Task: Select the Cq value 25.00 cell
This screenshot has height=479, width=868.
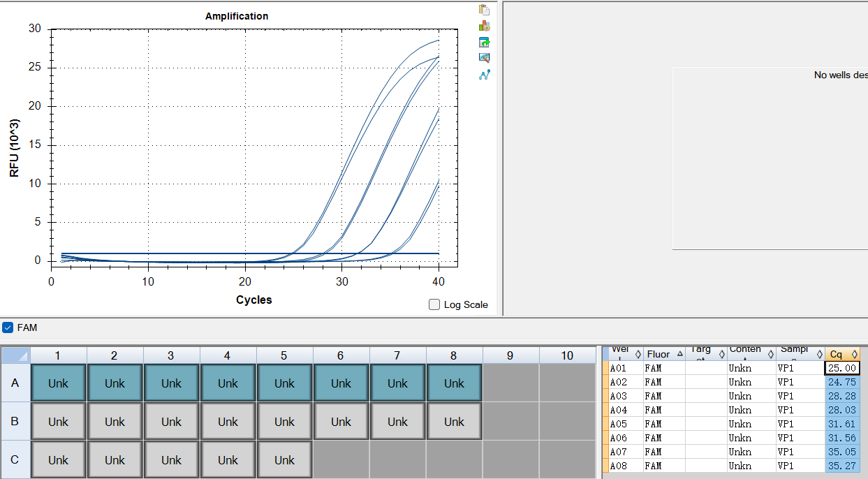Action: 842,368
